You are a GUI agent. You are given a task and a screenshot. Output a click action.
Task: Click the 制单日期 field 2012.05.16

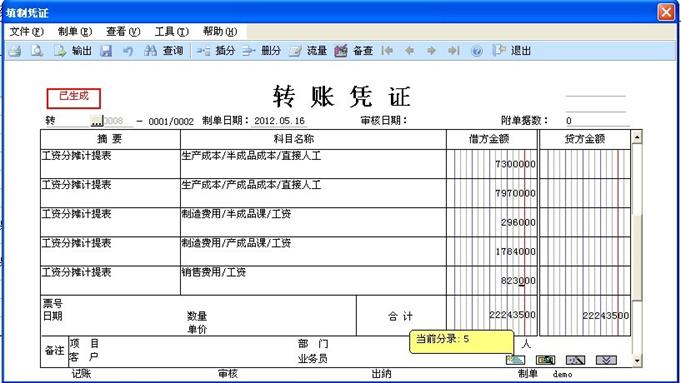click(279, 121)
